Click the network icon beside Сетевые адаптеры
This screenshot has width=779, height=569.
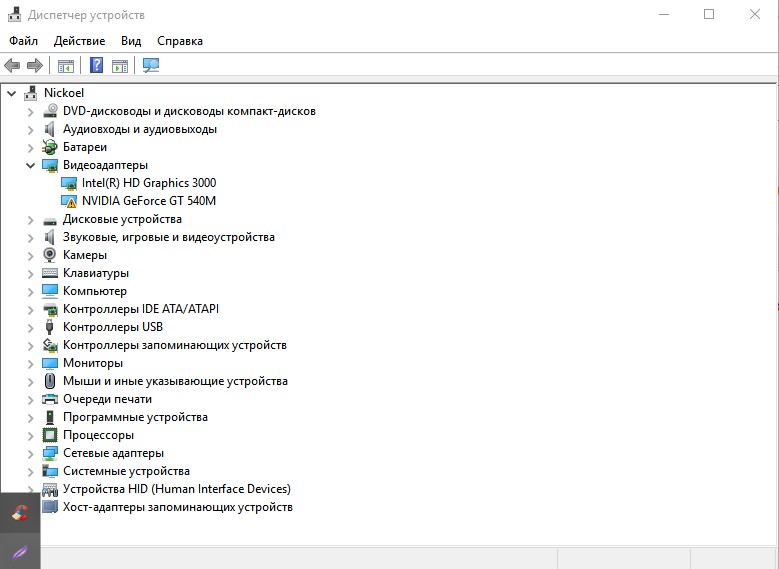50,453
